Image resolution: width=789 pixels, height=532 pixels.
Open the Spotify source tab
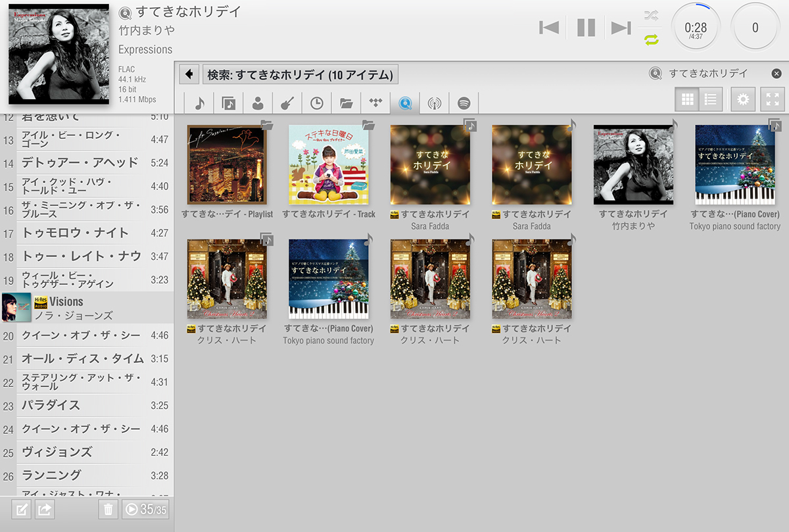(x=464, y=103)
